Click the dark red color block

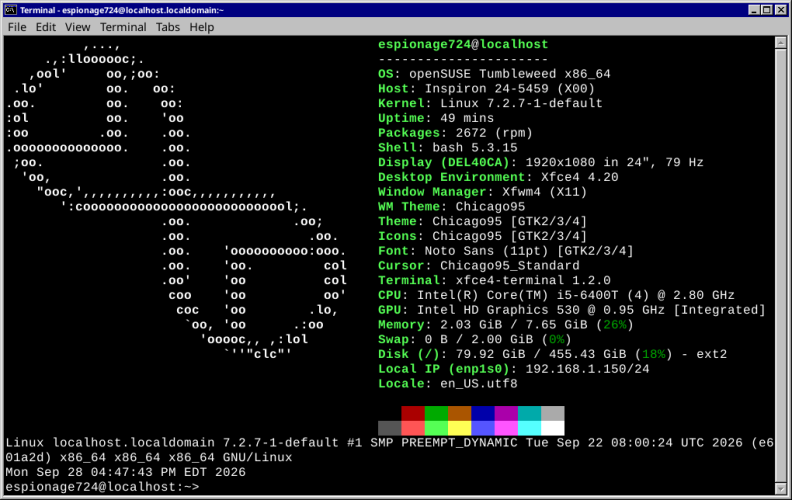(x=413, y=413)
